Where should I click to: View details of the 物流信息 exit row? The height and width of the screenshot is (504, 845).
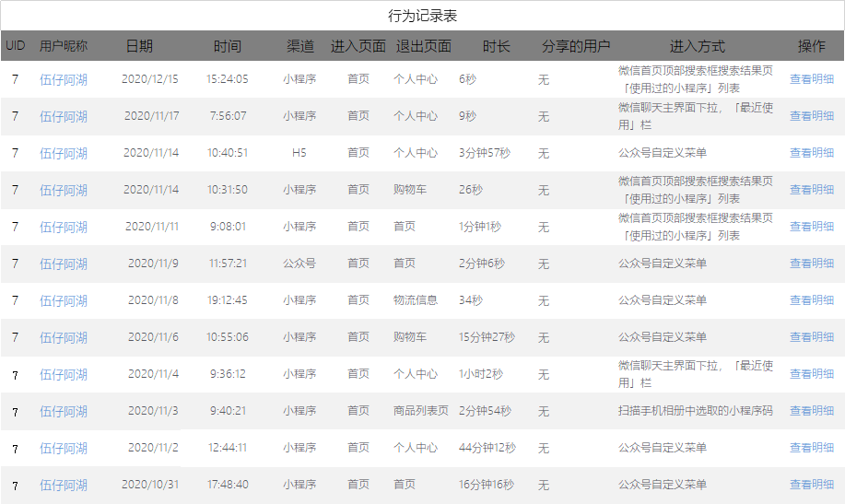[x=811, y=300]
